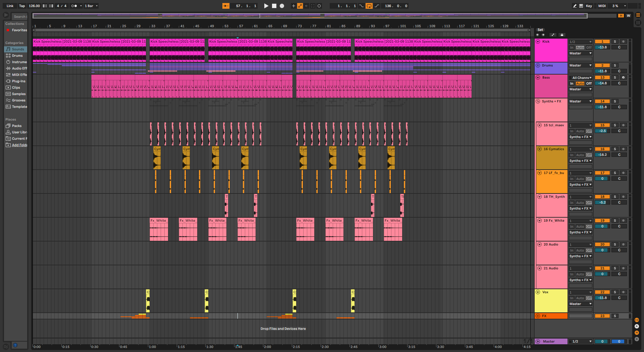The image size is (644, 352).
Task: Collapse the Bass track fold arrow
Action: click(538, 77)
